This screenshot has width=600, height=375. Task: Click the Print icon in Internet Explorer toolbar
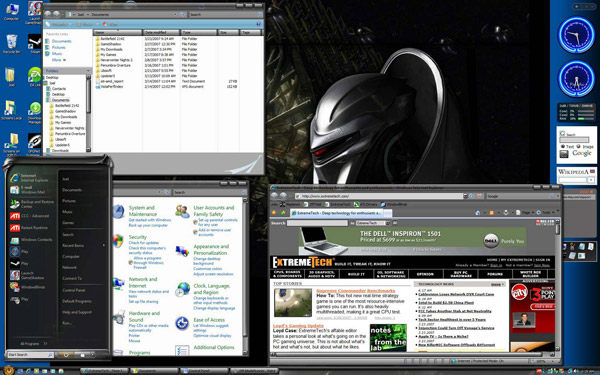click(x=505, y=212)
